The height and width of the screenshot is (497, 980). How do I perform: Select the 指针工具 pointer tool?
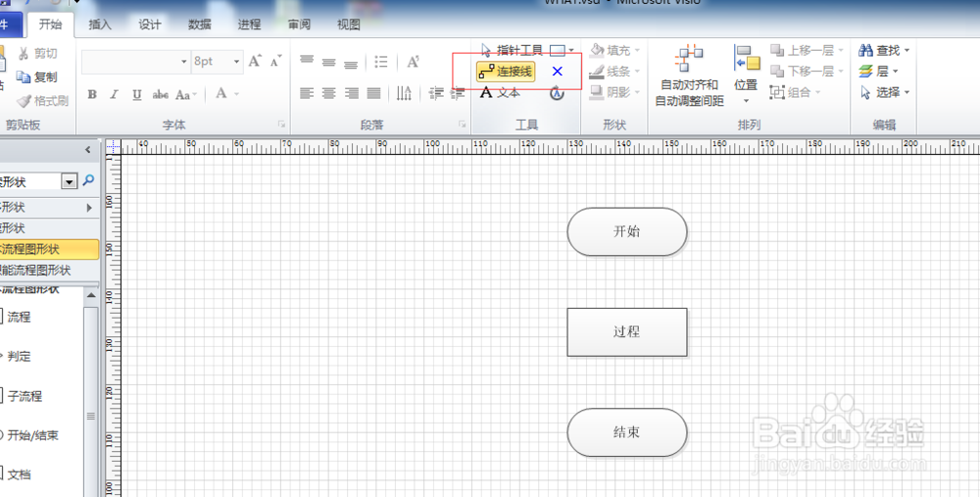pos(512,50)
